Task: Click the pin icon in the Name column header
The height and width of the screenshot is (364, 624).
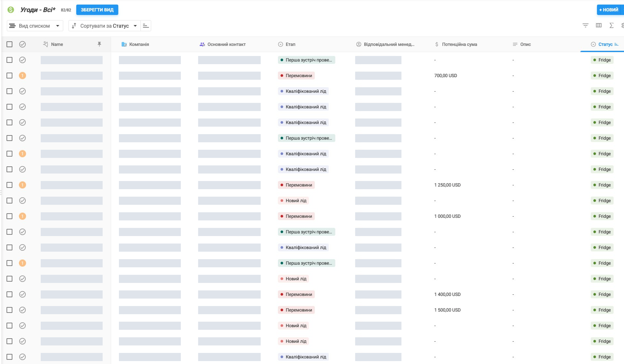Action: tap(99, 44)
